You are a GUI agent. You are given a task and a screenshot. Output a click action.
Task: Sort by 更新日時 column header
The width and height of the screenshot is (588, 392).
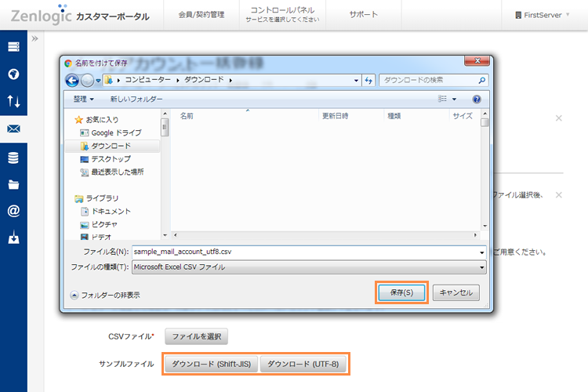point(336,116)
